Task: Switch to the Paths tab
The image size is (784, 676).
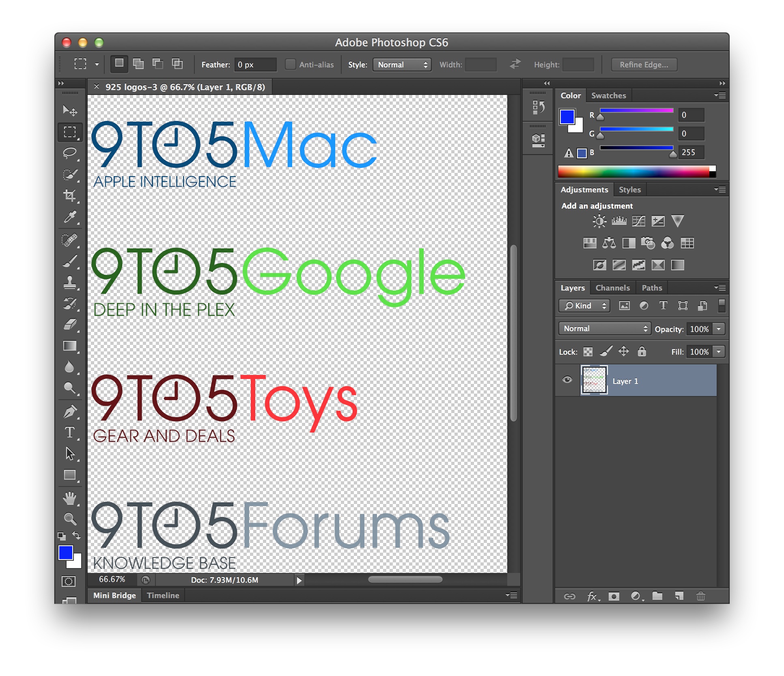Action: [x=652, y=288]
